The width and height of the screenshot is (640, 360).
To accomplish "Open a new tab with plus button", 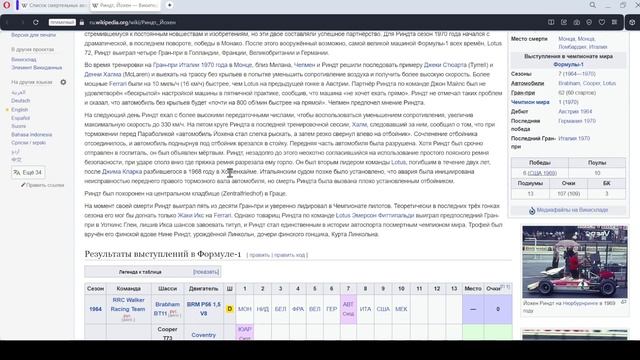I will (x=169, y=5).
